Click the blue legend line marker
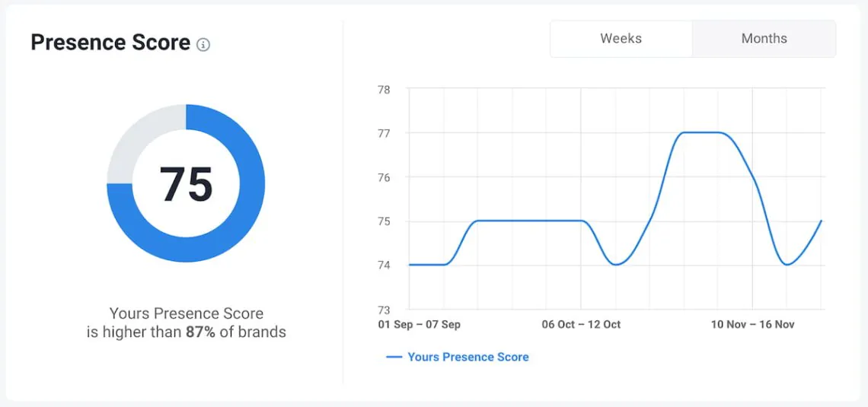The image size is (868, 407). pyautogui.click(x=394, y=357)
